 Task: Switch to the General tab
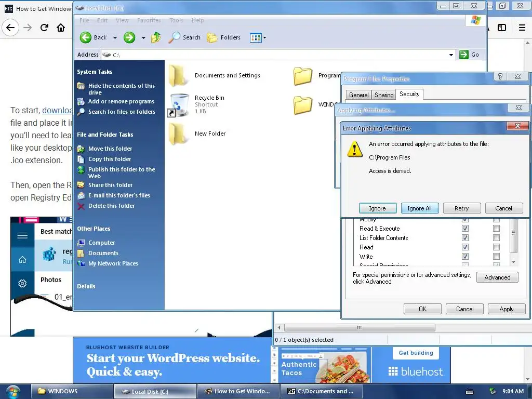click(358, 95)
